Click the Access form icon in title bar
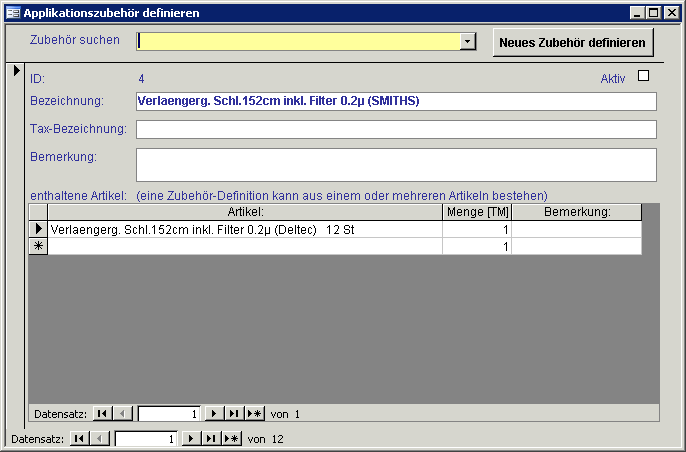 (13, 13)
